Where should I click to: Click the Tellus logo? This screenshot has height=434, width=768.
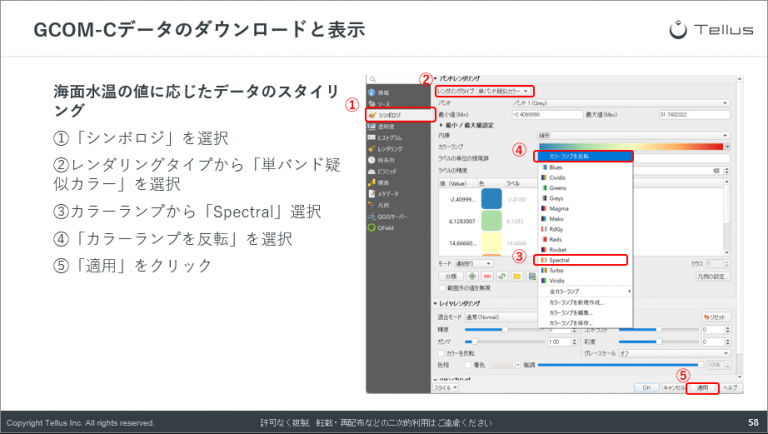pyautogui.click(x=711, y=29)
